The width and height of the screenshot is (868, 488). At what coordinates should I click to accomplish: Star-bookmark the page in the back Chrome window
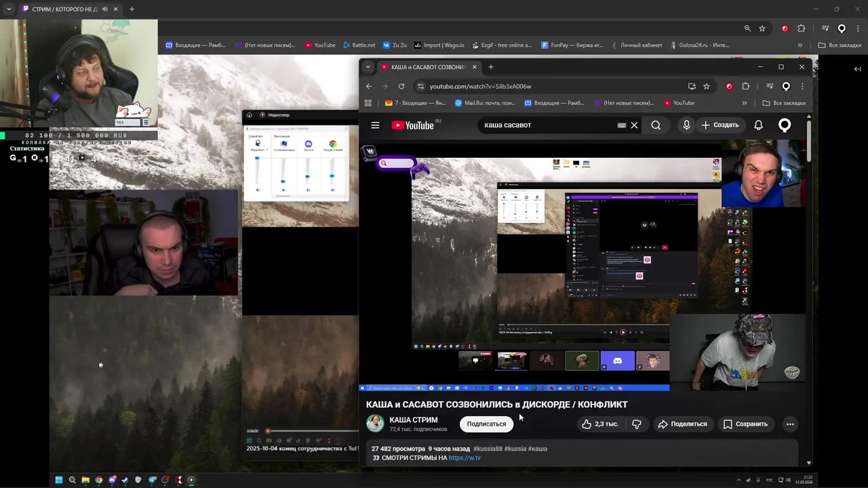click(x=762, y=28)
